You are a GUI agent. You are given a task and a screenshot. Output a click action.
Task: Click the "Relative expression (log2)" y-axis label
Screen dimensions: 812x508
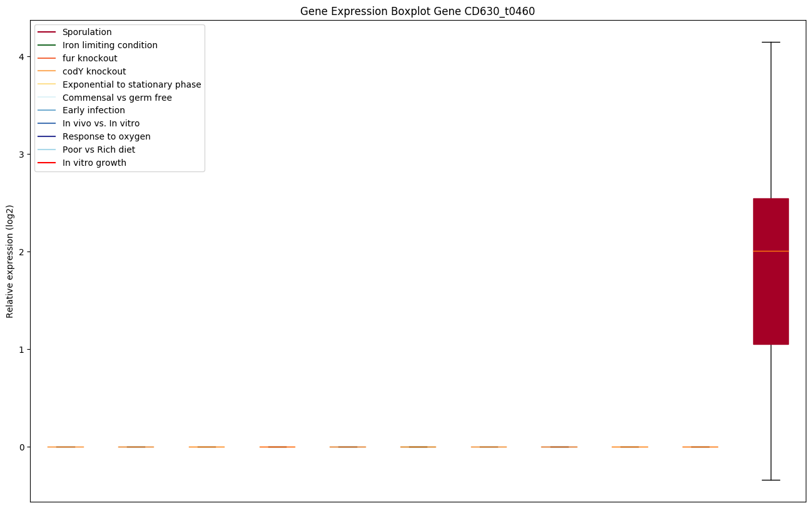[9, 262]
